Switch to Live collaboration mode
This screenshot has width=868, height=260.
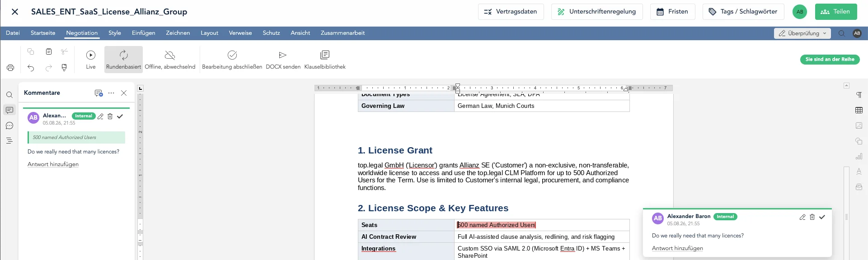(91, 60)
